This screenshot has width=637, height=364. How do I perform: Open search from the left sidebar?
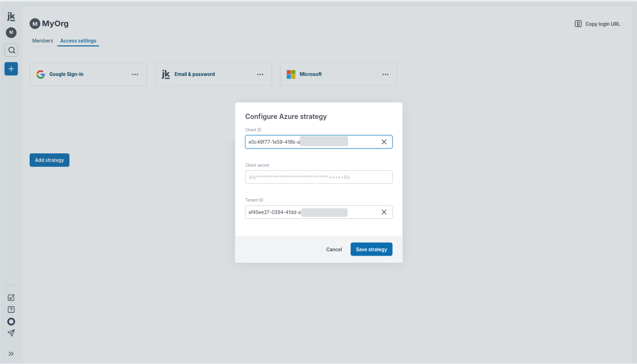11,50
